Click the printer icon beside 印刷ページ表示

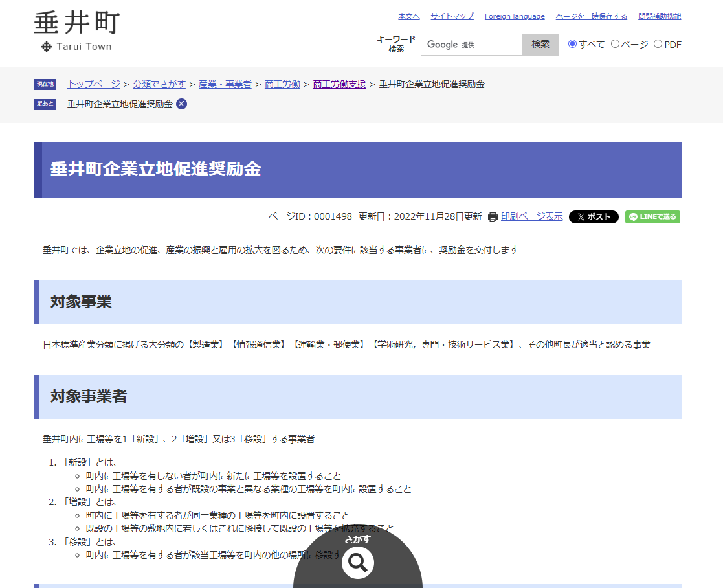tap(493, 217)
